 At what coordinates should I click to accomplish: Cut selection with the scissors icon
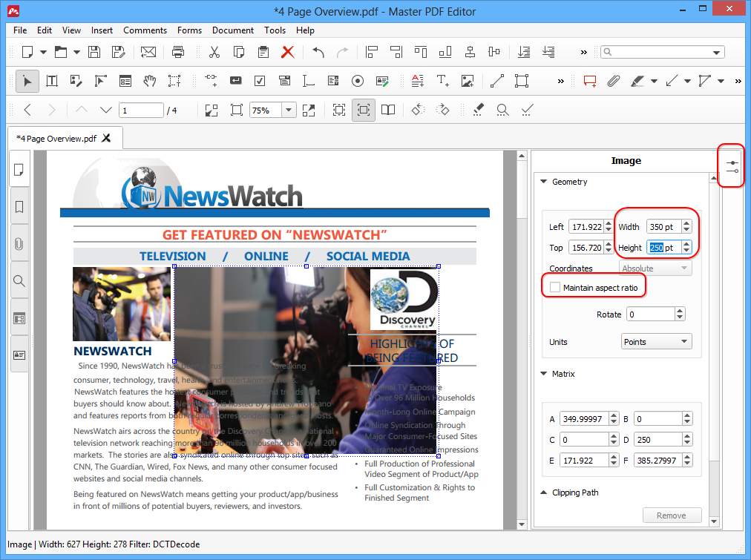pyautogui.click(x=214, y=52)
